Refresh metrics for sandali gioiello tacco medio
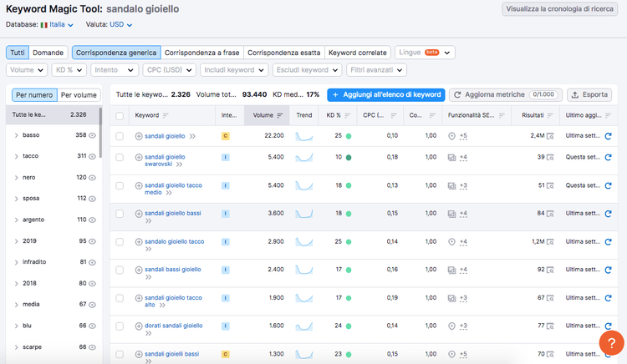Screen dimensions: 627x364 (608, 185)
